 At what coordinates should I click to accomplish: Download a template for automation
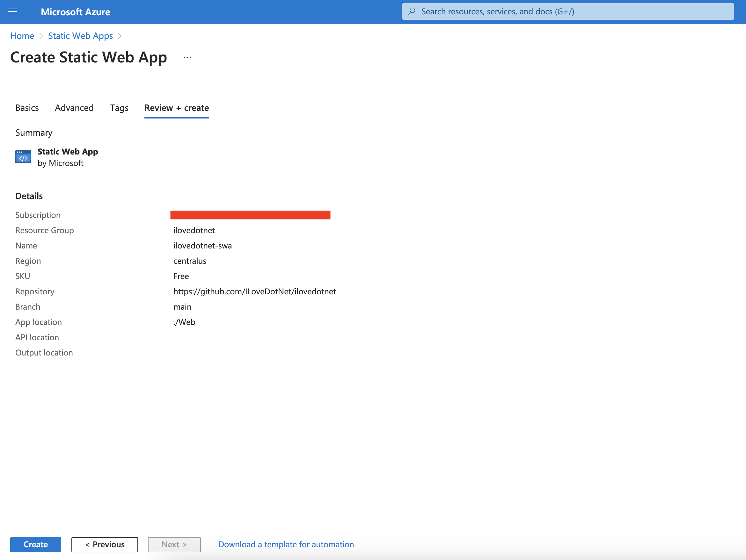tap(286, 544)
